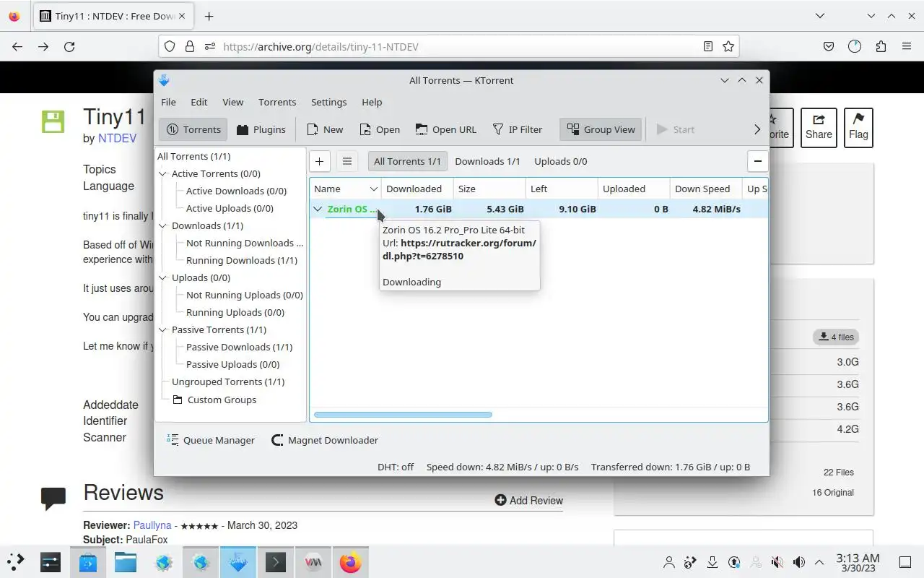Select the Custom Groups folder
This screenshot has width=924, height=578.
tap(214, 400)
